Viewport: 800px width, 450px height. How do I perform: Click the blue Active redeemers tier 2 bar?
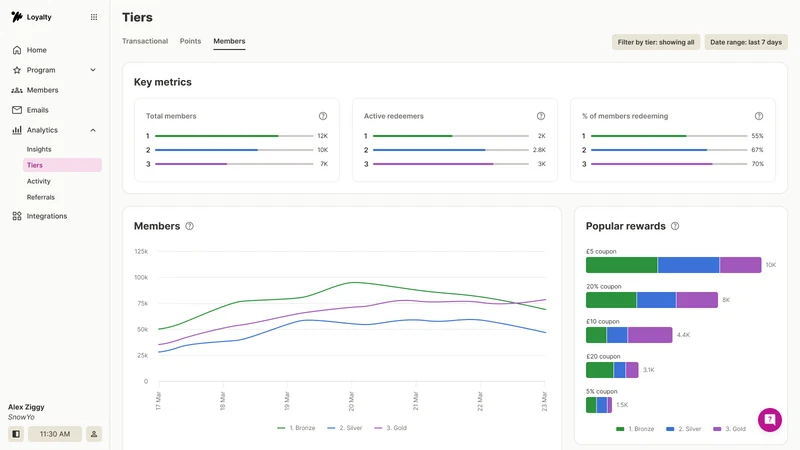click(x=429, y=150)
